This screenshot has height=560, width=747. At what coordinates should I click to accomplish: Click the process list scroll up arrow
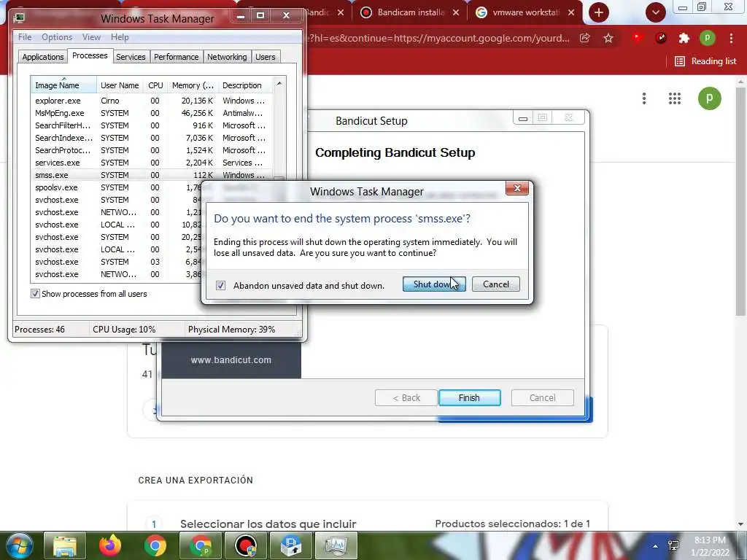279,83
